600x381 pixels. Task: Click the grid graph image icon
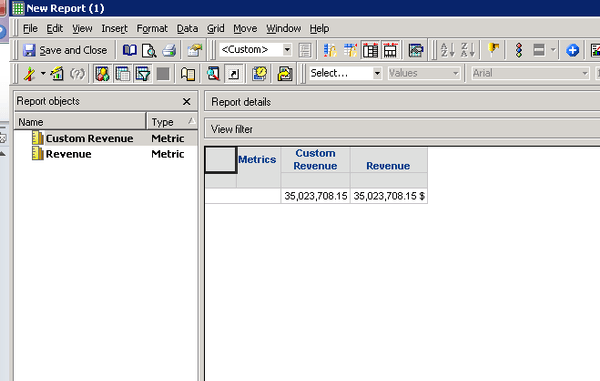point(416,50)
